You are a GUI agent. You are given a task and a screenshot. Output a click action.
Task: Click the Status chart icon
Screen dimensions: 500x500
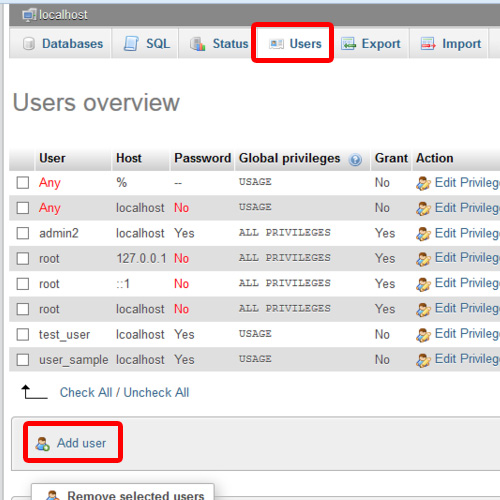tap(198, 44)
